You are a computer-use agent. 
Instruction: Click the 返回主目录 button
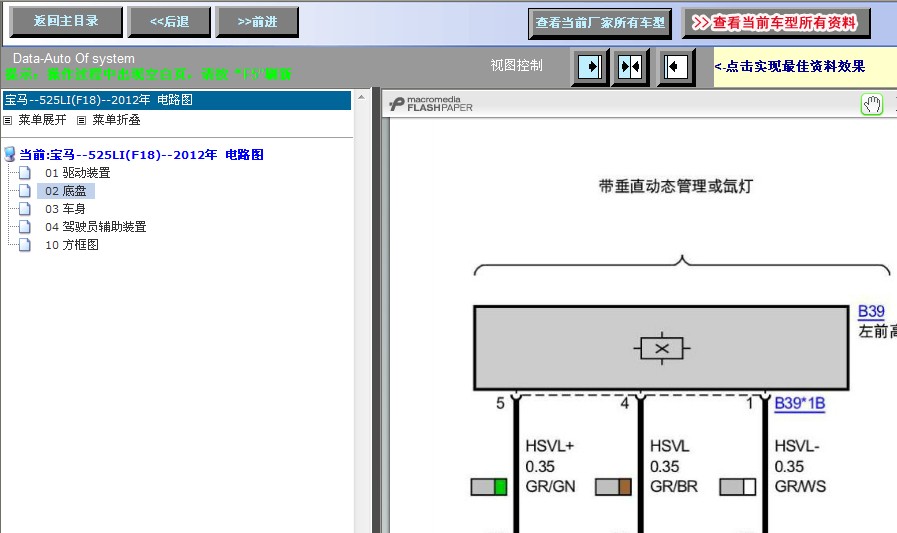tap(66, 22)
